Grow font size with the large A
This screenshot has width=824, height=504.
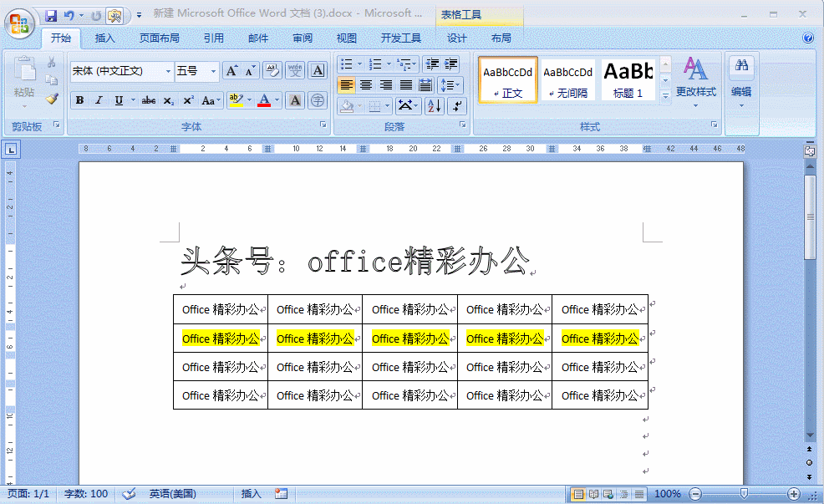click(x=231, y=71)
